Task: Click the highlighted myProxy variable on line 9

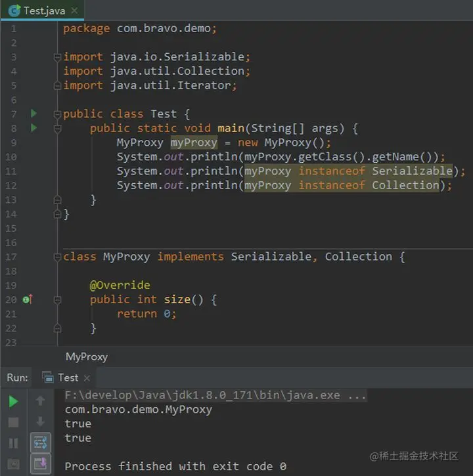Action: pos(194,142)
